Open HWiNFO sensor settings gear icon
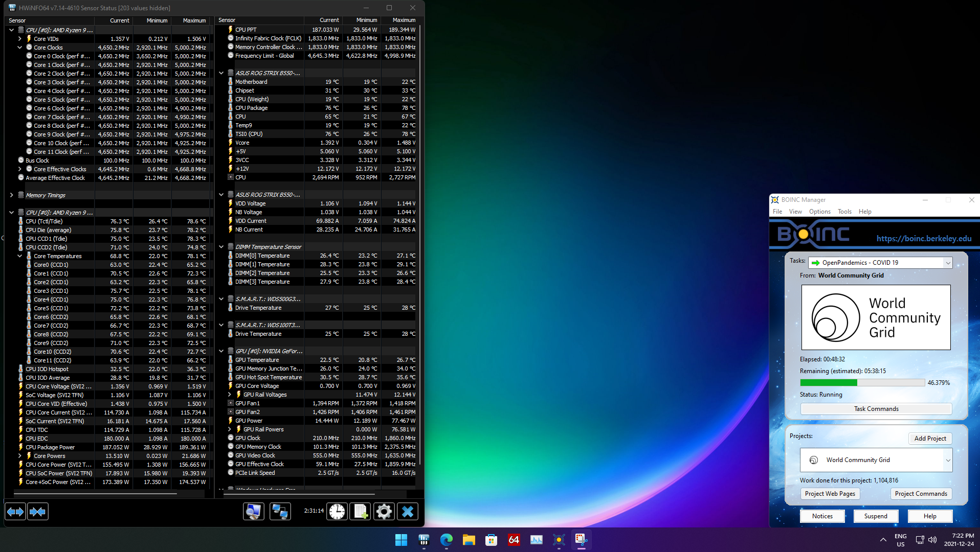This screenshot has height=552, width=980. pyautogui.click(x=384, y=512)
